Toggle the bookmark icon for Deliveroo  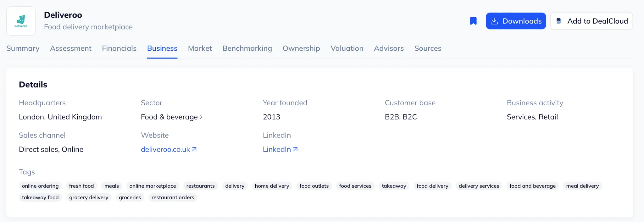473,21
